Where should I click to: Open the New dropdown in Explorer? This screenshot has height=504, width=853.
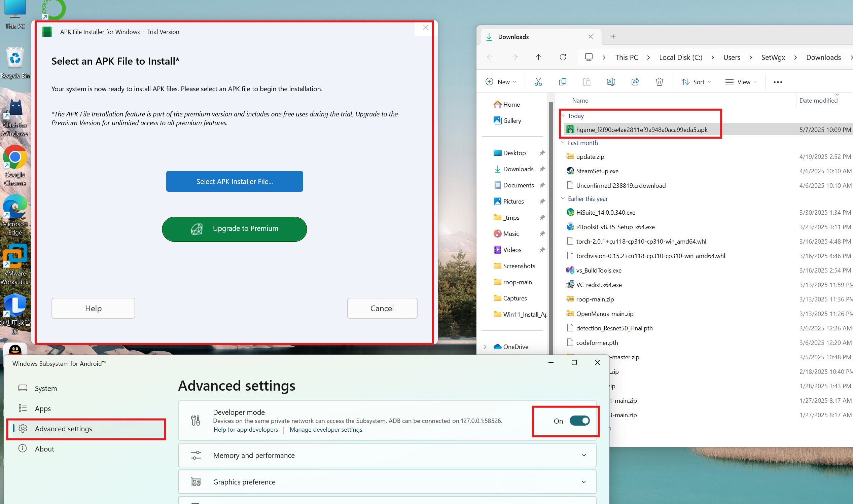(x=501, y=82)
